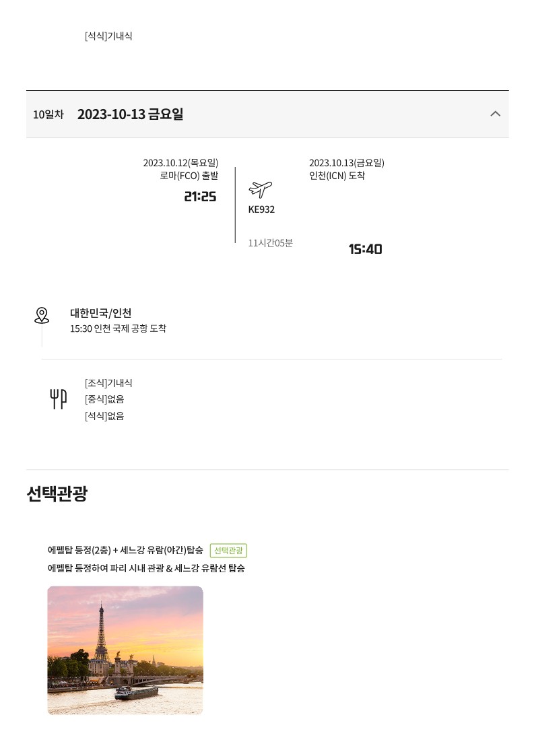Click the 로마(FCO) 출발 text

point(189,176)
